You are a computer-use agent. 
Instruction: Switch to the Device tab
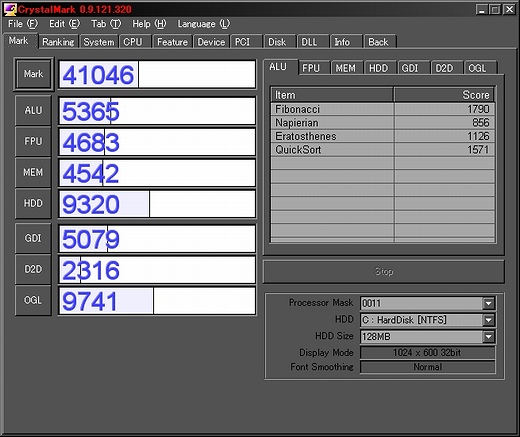click(211, 42)
